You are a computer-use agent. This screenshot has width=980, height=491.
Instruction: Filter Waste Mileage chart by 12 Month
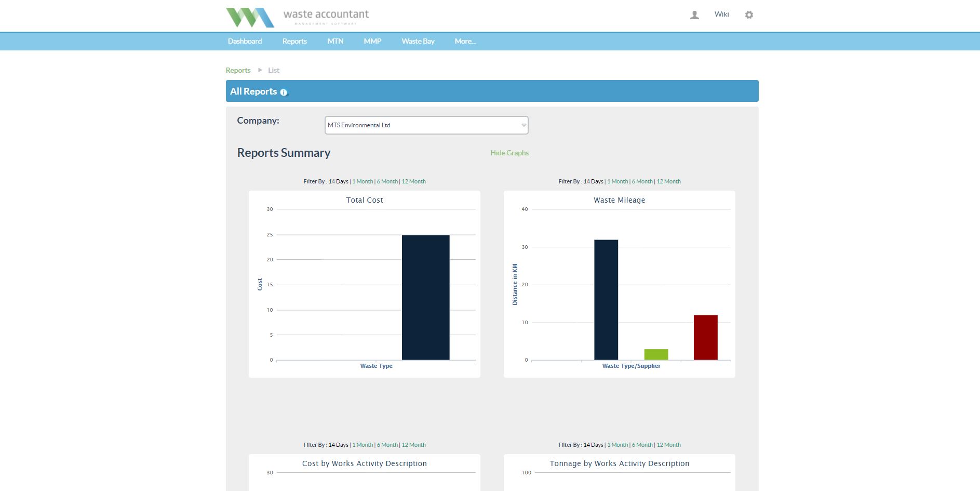coord(668,181)
